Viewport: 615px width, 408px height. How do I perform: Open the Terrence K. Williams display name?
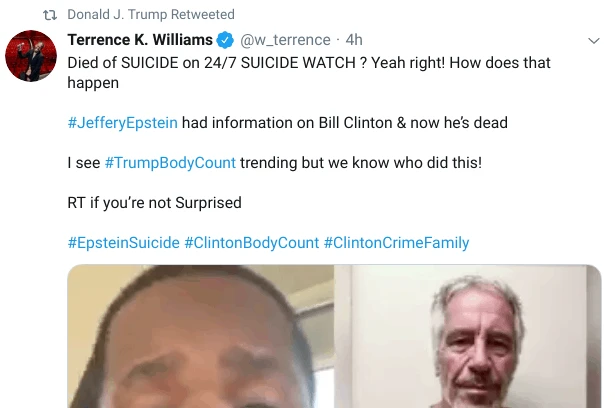(x=140, y=40)
